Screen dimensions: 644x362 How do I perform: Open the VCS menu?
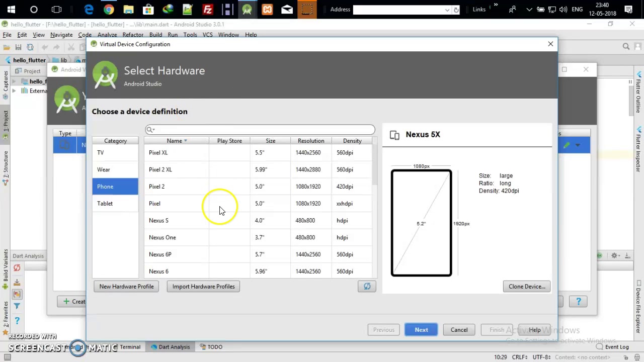(x=208, y=35)
